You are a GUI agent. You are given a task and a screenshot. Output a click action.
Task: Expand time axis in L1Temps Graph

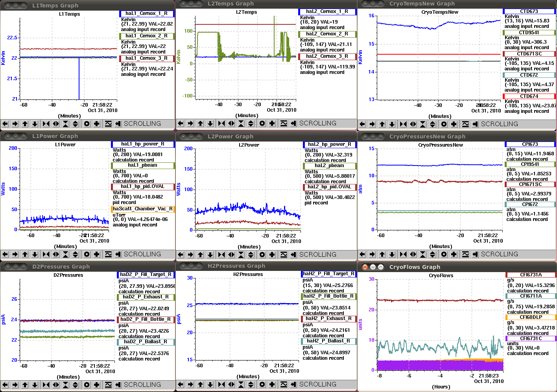pos(56,124)
